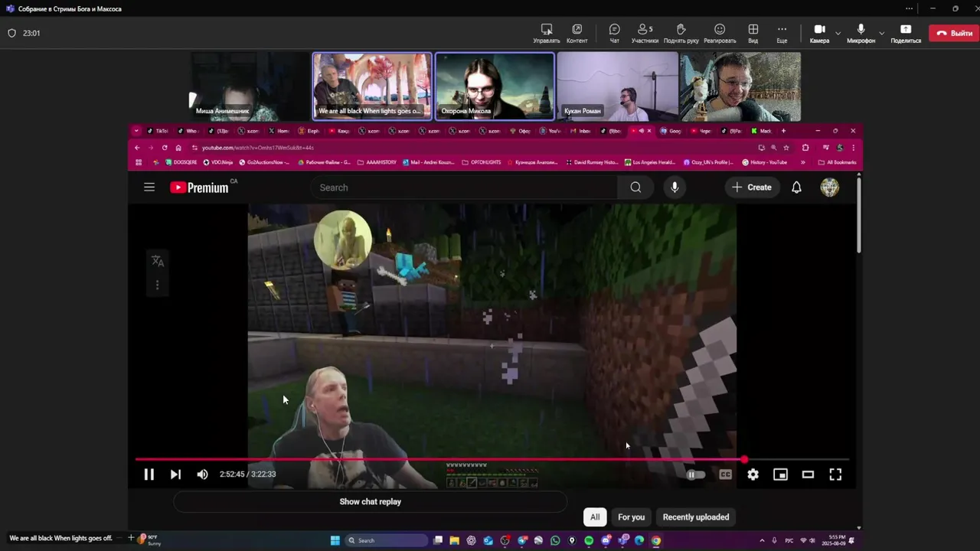Bookmark this page with star icon
Image resolution: width=980 pixels, height=551 pixels.
tap(786, 148)
